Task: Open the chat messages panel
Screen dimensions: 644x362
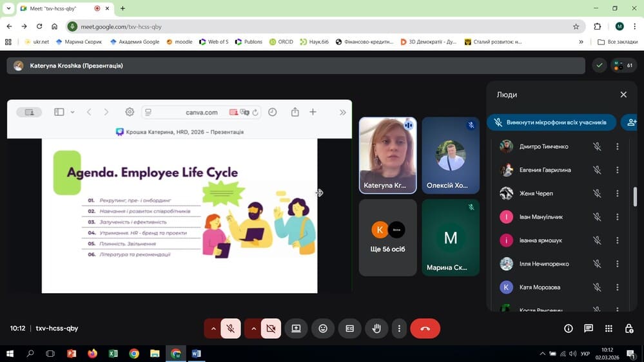Action: pyautogui.click(x=589, y=329)
